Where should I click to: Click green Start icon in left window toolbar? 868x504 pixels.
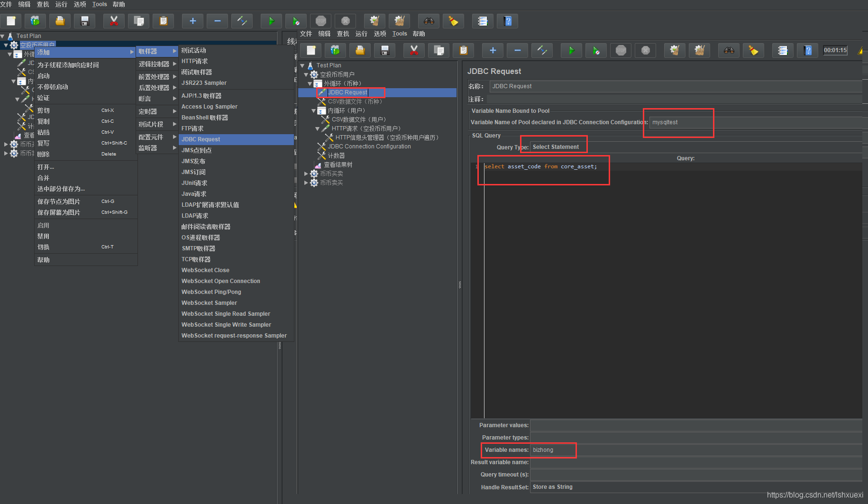[272, 21]
